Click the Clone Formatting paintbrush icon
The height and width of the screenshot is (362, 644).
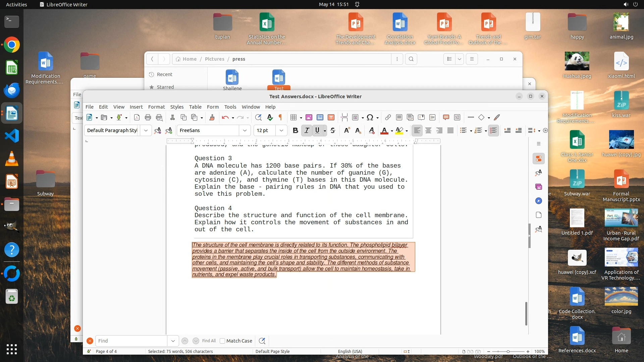tap(212, 117)
